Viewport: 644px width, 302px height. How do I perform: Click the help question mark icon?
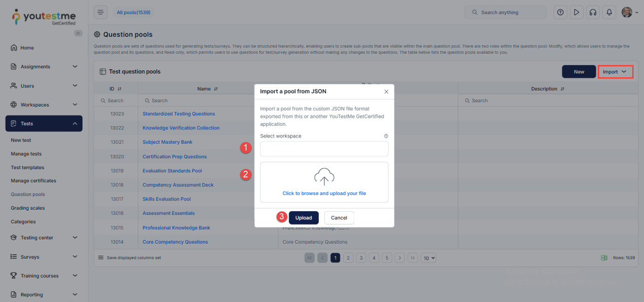pos(561,13)
